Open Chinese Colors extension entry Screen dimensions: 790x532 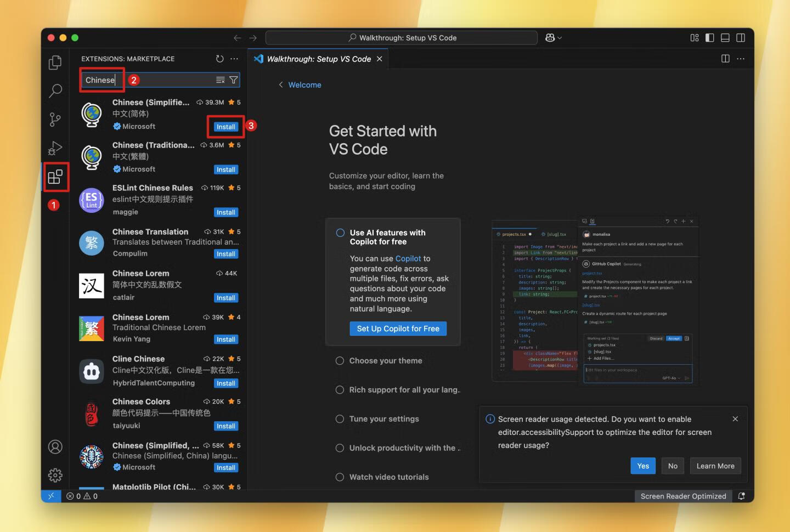pos(158,414)
